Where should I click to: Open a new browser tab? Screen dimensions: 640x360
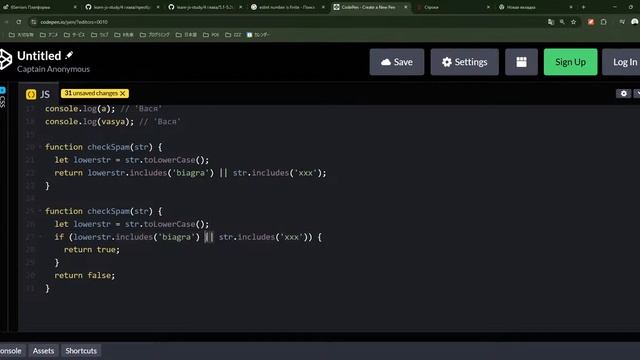pos(583,7)
